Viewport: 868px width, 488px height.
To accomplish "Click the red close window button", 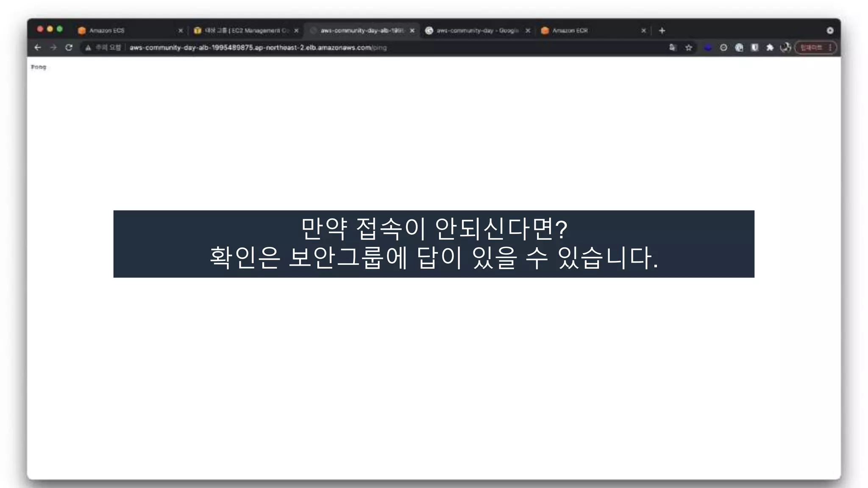I will tap(40, 29).
